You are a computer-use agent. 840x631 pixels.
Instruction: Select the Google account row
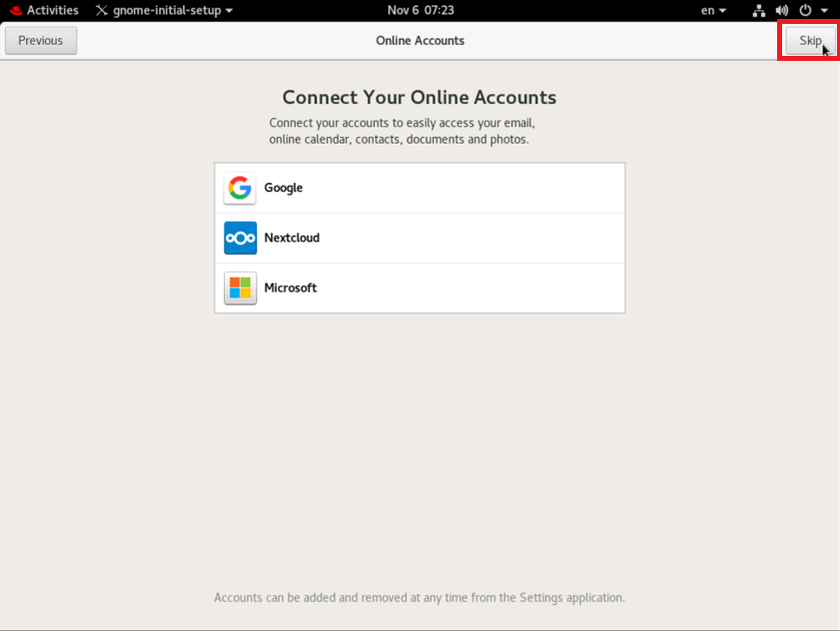click(420, 188)
